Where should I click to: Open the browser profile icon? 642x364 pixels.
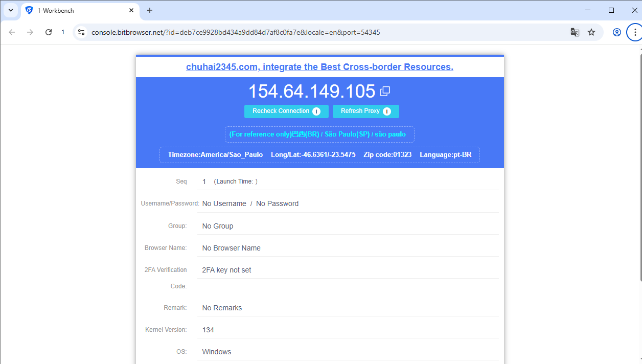click(617, 32)
